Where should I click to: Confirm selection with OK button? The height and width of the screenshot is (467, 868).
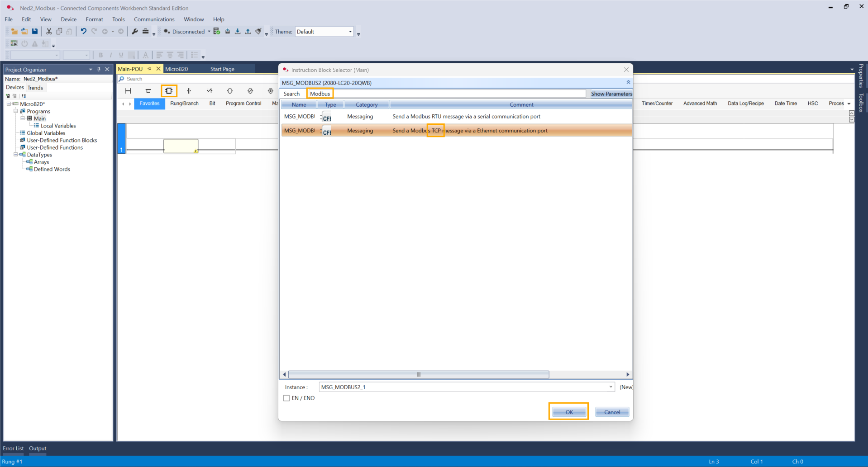coord(569,412)
